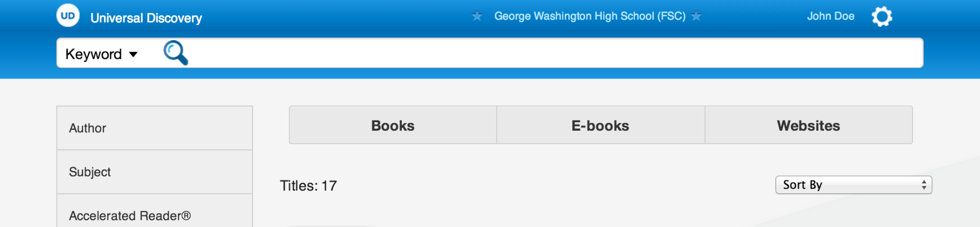Click the magnifying glass search icon
Viewport: 980px width, 227px height.
[x=176, y=53]
